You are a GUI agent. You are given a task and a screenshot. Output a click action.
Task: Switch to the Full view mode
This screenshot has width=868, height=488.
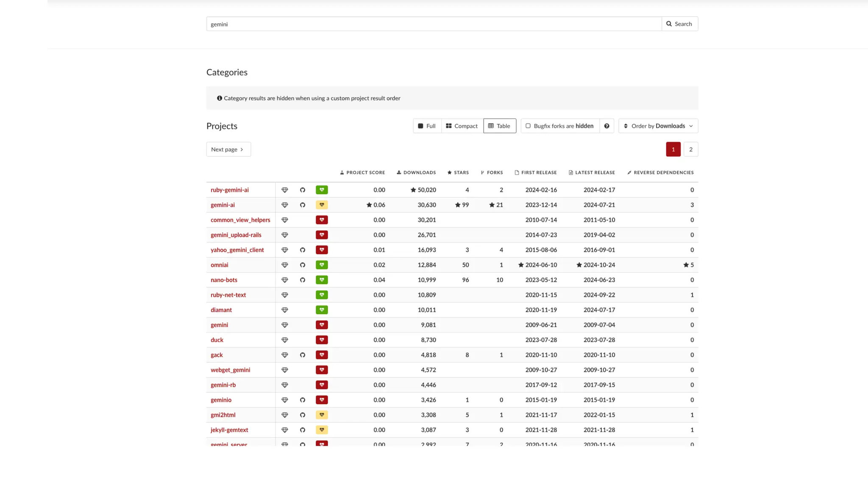pyautogui.click(x=427, y=126)
